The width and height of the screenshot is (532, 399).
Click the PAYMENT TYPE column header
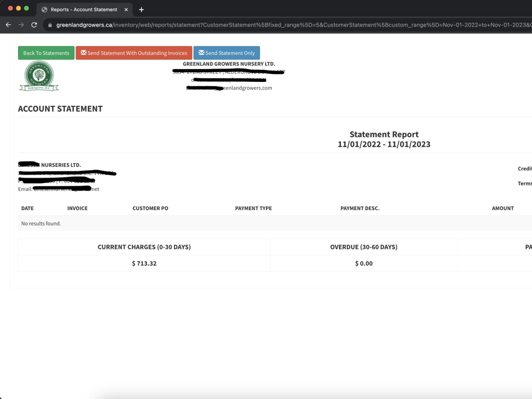coord(253,209)
